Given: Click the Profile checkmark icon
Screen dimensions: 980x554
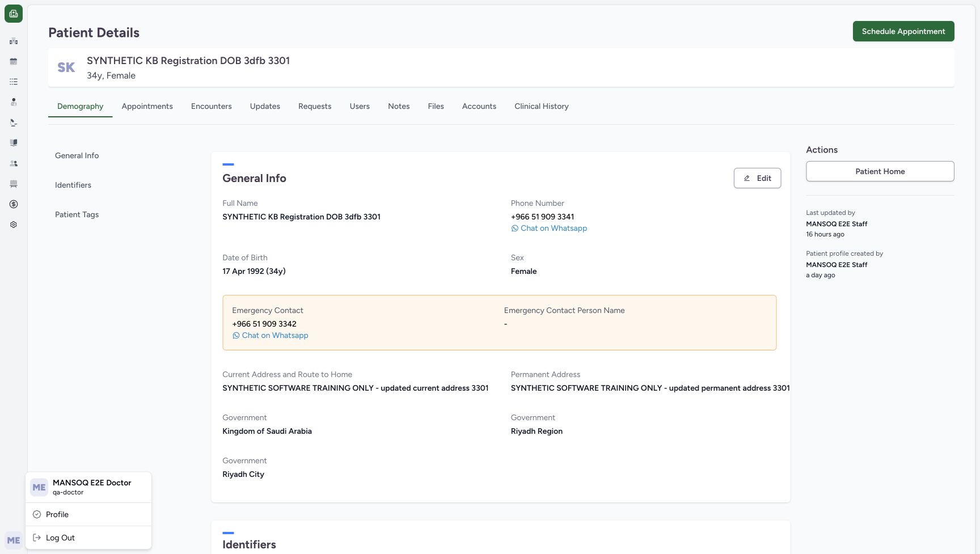Looking at the screenshot, I should coord(37,514).
